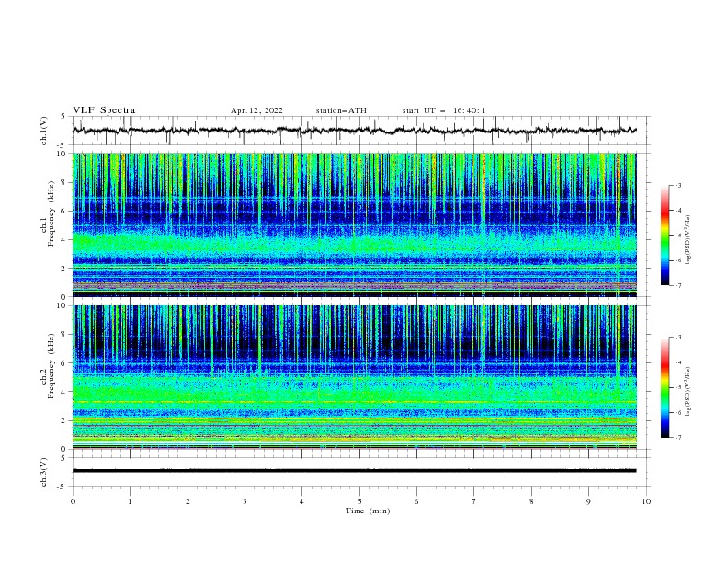Image resolution: width=728 pixels, height=563 pixels.
Task: Click the "-4" label on ch.2 color bar
Action: (678, 362)
